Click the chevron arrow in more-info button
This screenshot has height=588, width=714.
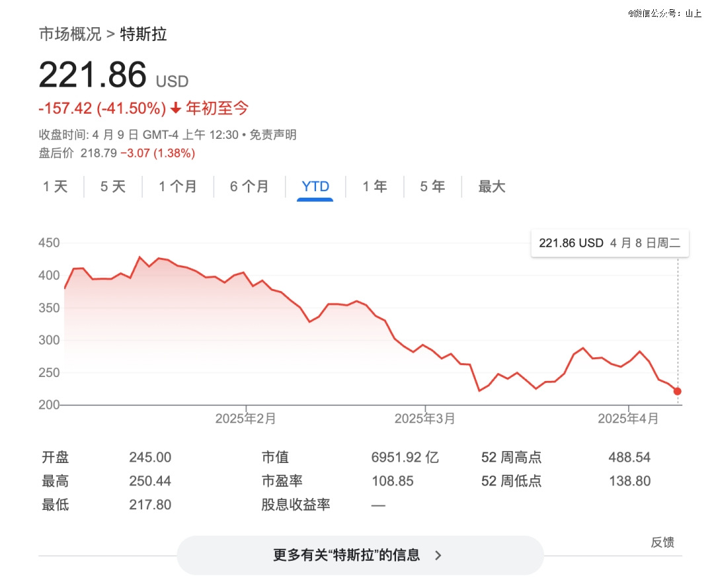tap(438, 556)
